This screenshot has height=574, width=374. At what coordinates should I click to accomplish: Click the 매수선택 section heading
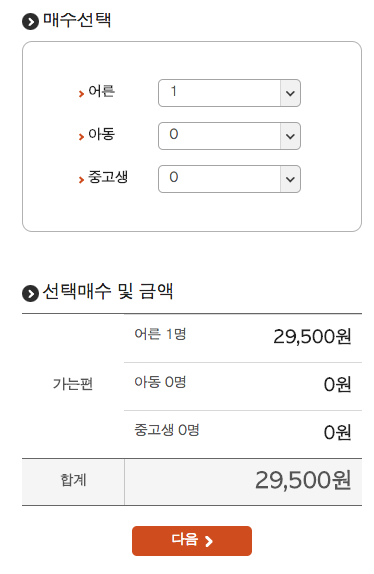[x=77, y=20]
